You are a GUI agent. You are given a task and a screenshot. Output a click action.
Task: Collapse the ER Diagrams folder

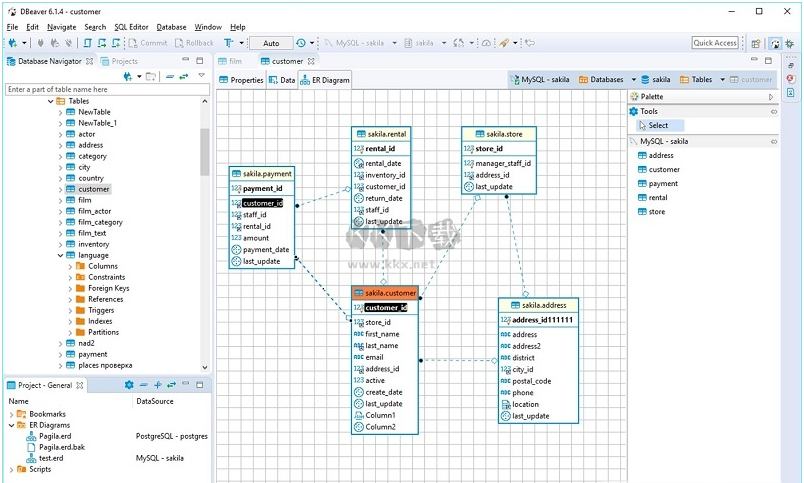(11, 425)
